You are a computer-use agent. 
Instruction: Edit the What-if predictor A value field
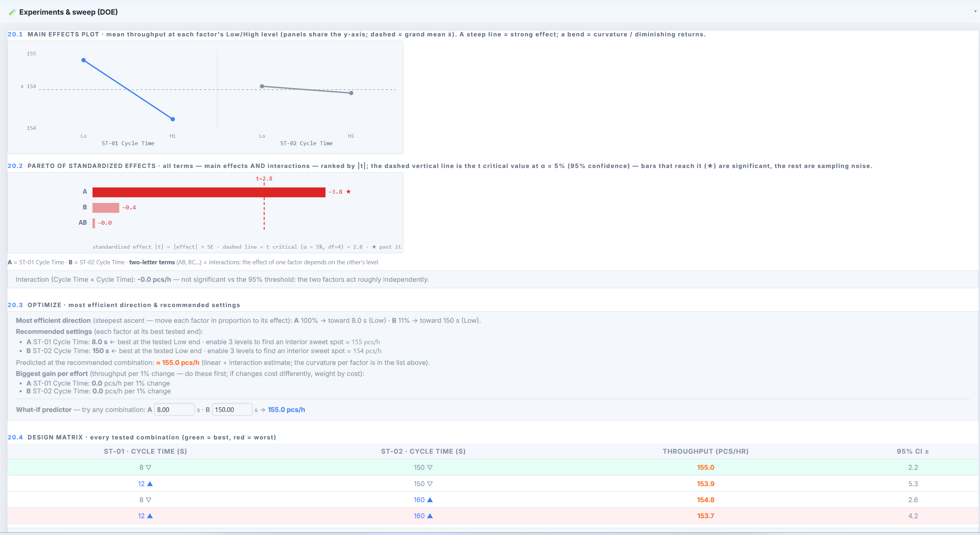pyautogui.click(x=174, y=409)
